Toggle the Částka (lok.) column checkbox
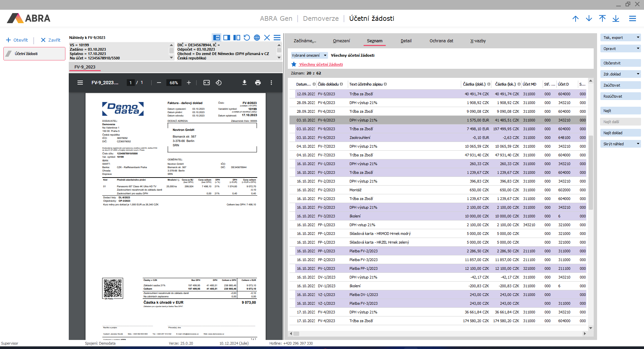Screen dimensions: 644x349 click(519, 84)
